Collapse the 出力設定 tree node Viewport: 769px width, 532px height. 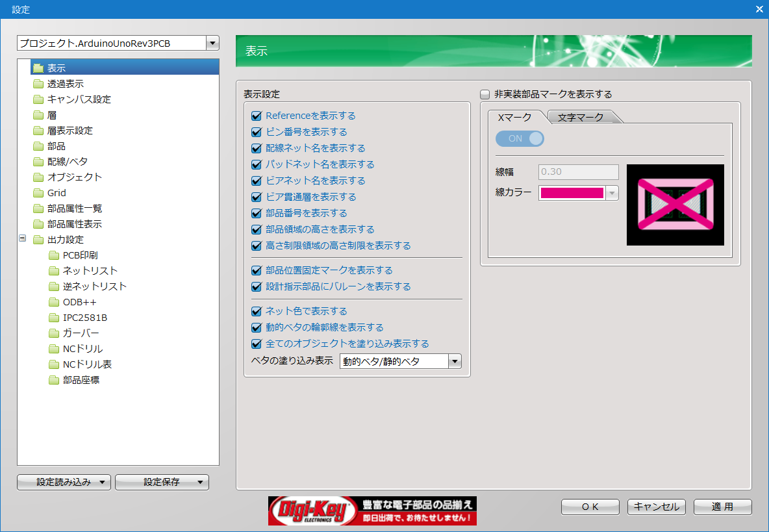(23, 239)
